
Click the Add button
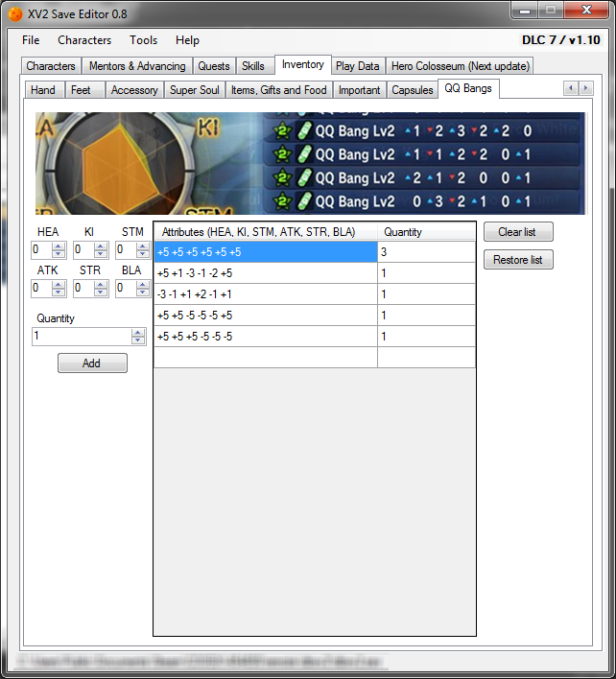tap(92, 363)
